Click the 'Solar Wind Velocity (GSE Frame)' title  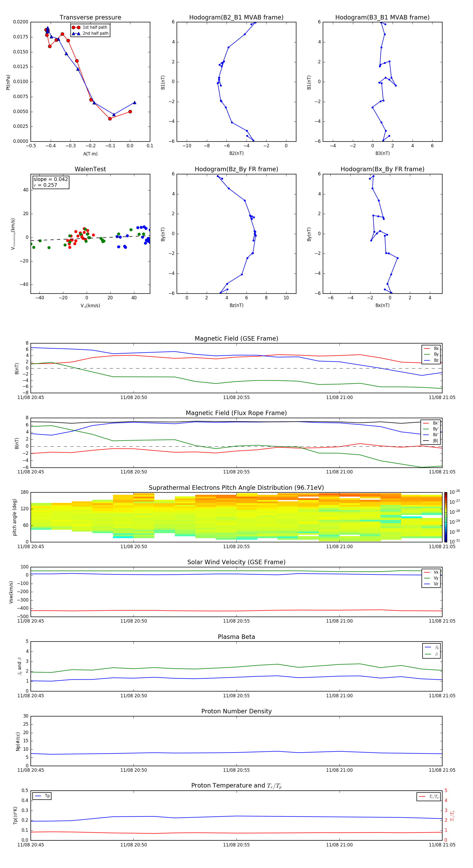pos(236,562)
